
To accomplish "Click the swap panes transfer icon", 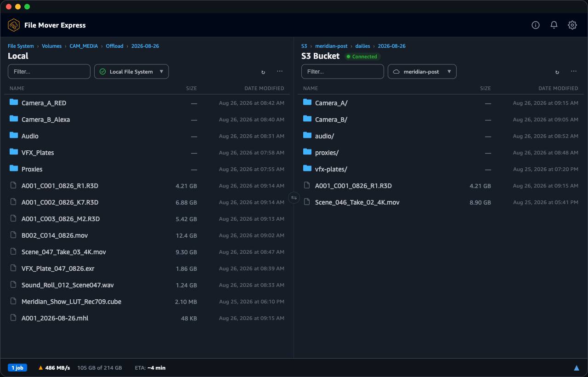I will click(x=294, y=198).
